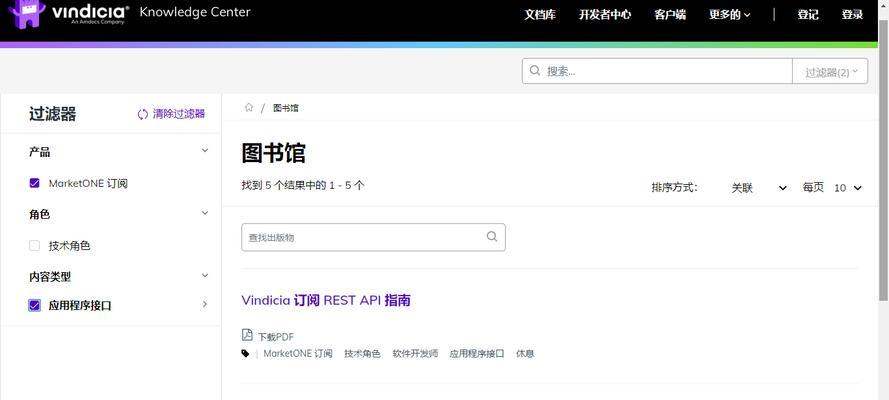889x400 pixels.
Task: Open the 文档库 menu item
Action: pos(540,15)
